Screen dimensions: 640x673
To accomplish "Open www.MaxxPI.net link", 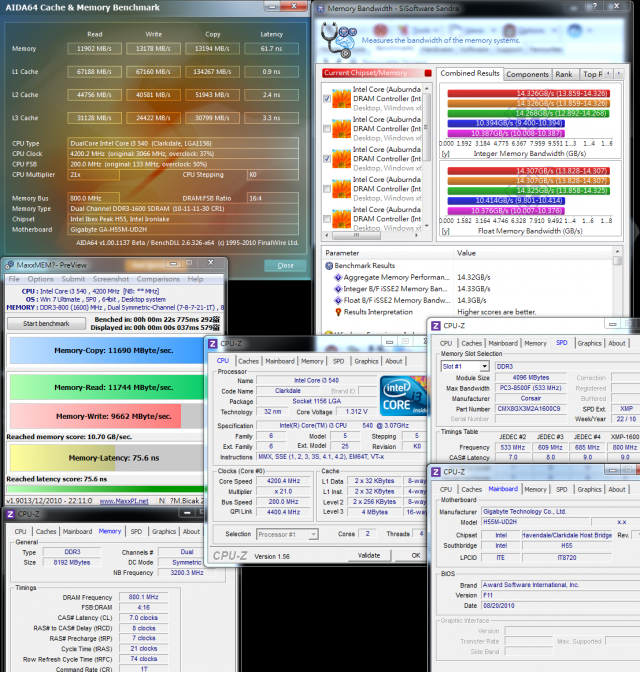I will pos(124,501).
